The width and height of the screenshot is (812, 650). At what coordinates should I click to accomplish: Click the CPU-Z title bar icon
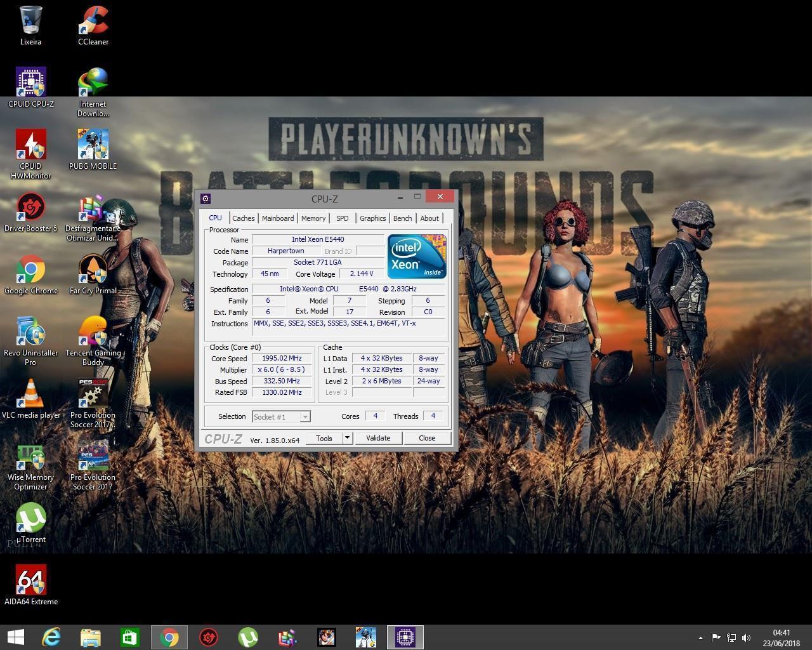click(206, 199)
